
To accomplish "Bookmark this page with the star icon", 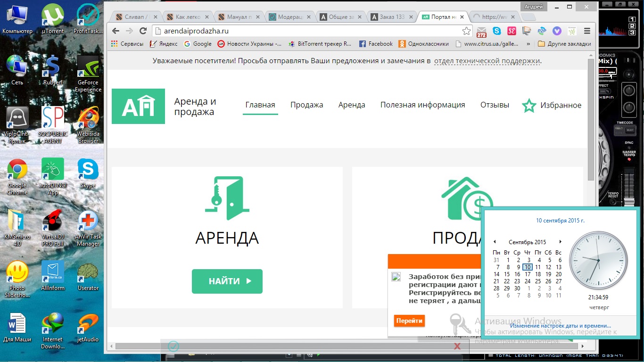I will [466, 31].
